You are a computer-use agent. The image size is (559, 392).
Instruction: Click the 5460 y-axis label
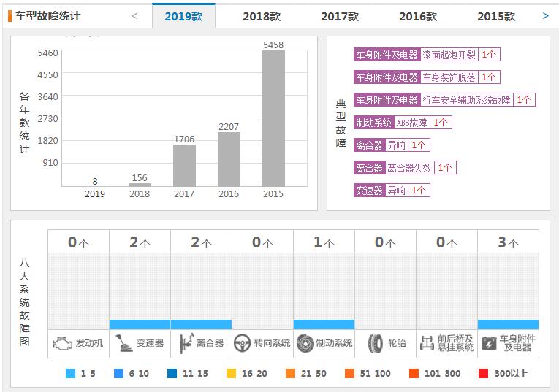47,53
